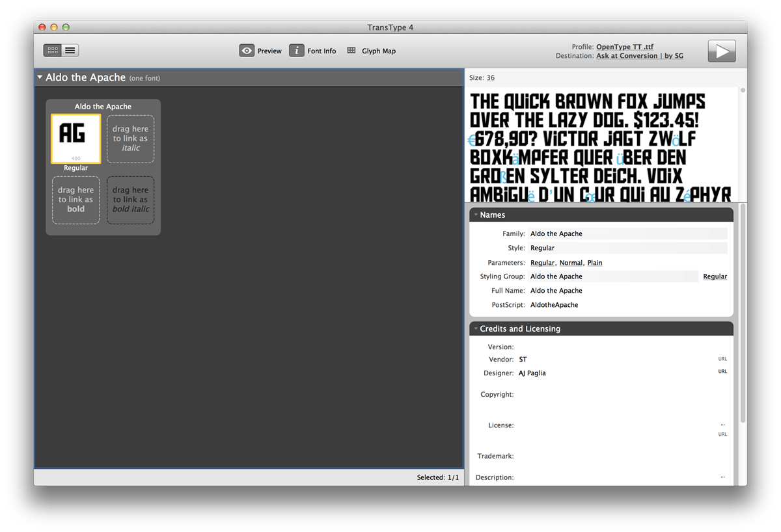The height and width of the screenshot is (532, 781).
Task: Collapse the Names section
Action: [x=476, y=215]
